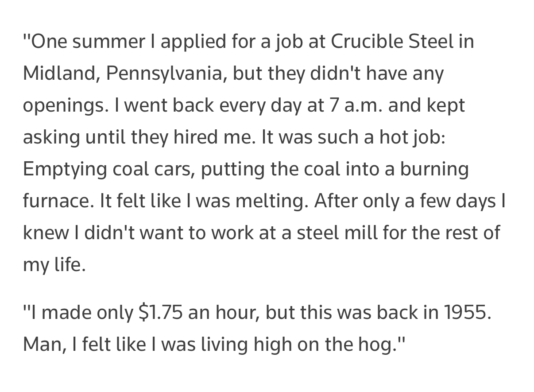Viewport: 534px width, 392px height.
Task: Click the word "melting"
Action: tap(271, 201)
